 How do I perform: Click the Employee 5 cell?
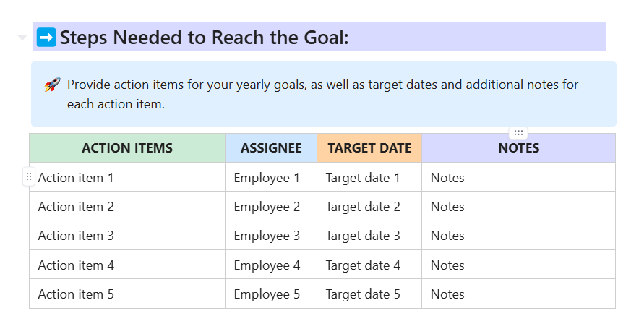(267, 294)
